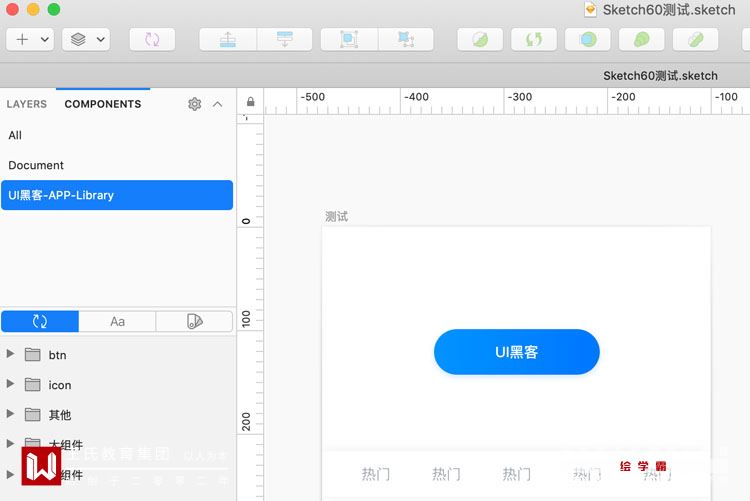The image size is (750, 501).
Task: Select the 其他 folder row
Action: (x=118, y=414)
